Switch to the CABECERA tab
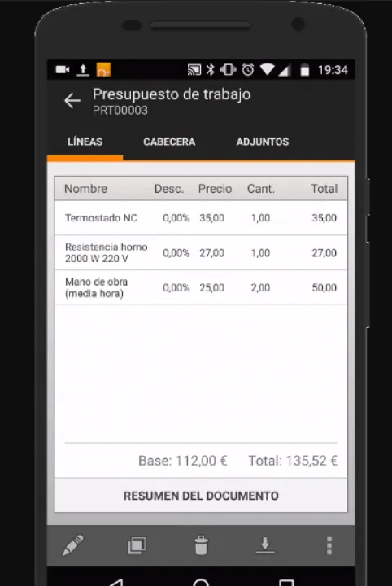This screenshot has height=586, width=392. click(x=169, y=142)
